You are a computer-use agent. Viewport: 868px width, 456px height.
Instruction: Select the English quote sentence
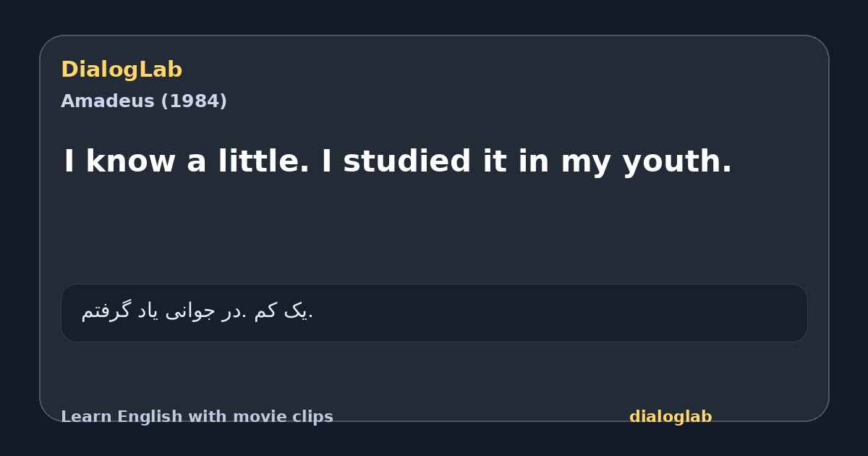click(398, 161)
